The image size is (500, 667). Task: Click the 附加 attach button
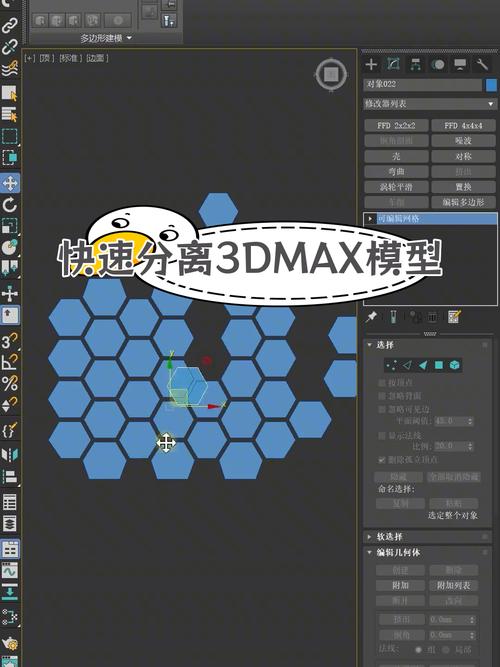(400, 586)
